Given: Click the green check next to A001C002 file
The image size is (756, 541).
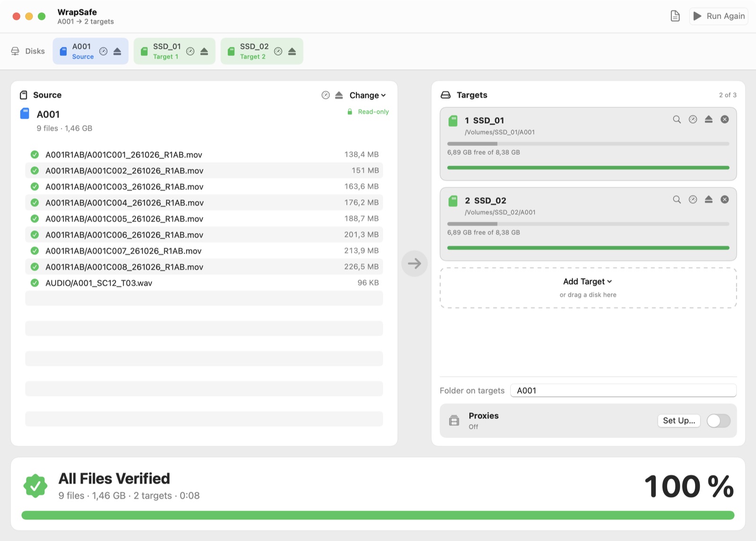Looking at the screenshot, I should [34, 170].
